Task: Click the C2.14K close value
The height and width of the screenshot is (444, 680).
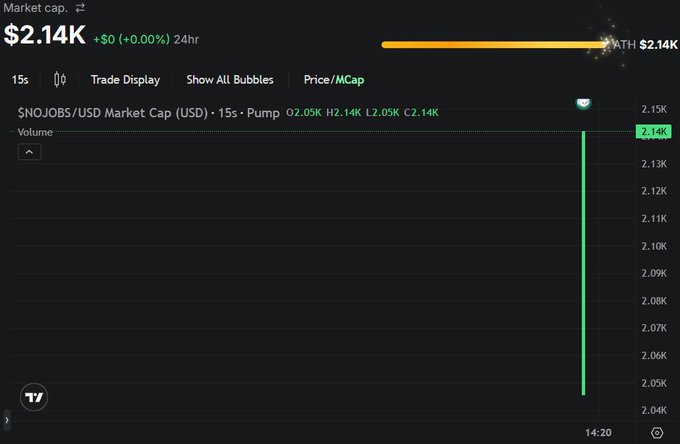Action: tap(421, 113)
